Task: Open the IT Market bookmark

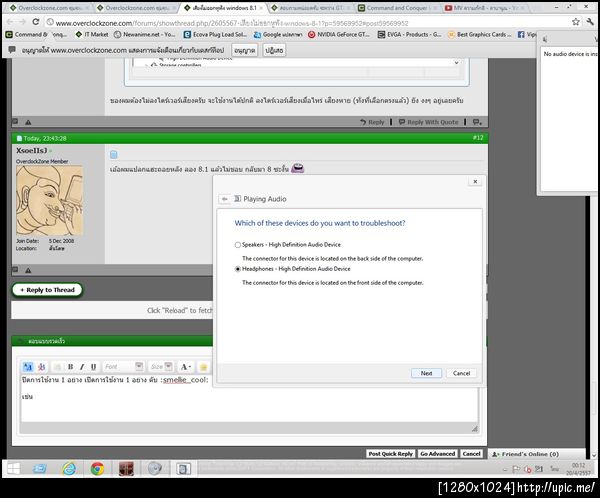Action: tap(92, 34)
